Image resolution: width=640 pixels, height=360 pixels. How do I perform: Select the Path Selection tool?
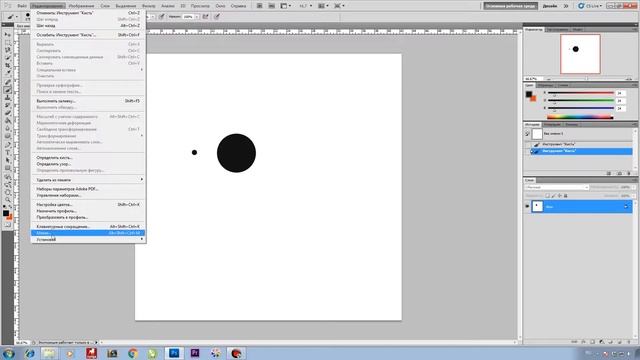[x=8, y=160]
